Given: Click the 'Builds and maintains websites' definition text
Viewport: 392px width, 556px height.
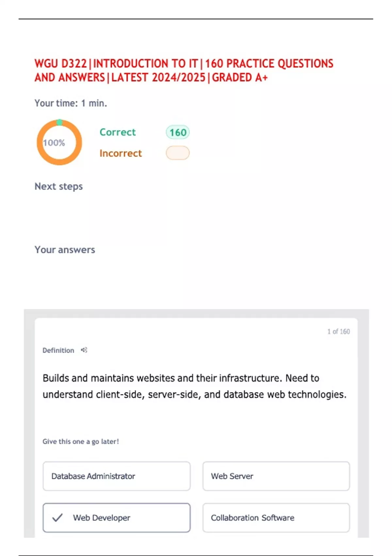Looking at the screenshot, I should click(x=194, y=386).
